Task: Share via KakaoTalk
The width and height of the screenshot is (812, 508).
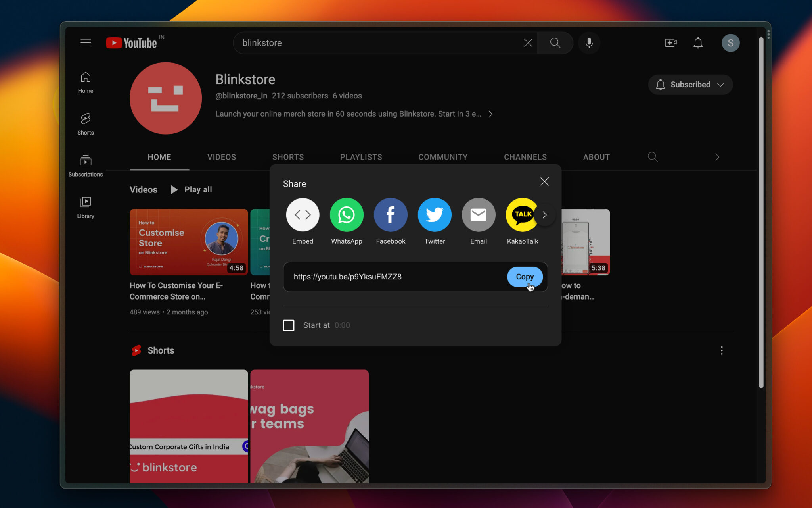Action: pyautogui.click(x=521, y=215)
